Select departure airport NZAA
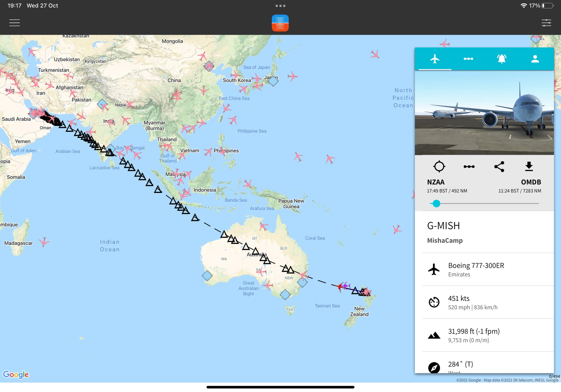The image size is (561, 392). [x=436, y=182]
